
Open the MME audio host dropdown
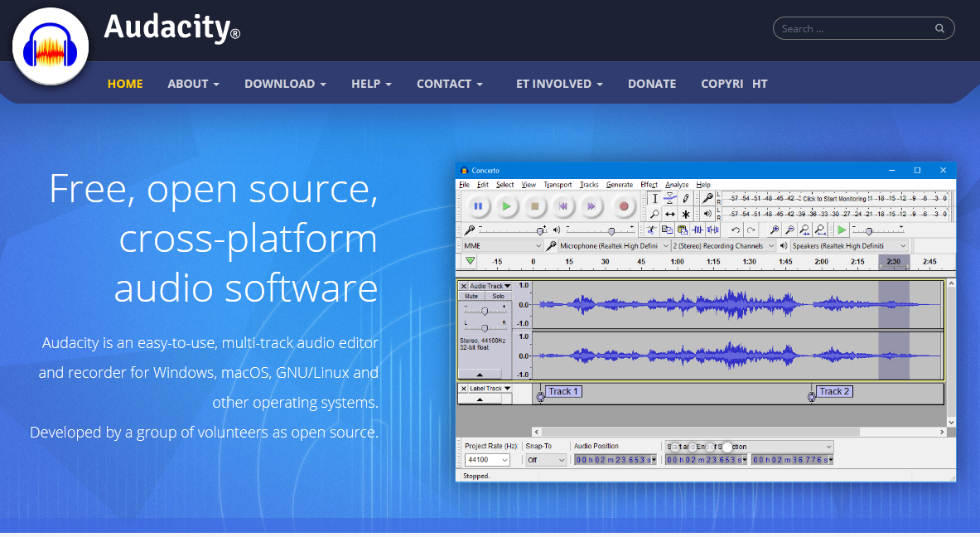(x=502, y=246)
